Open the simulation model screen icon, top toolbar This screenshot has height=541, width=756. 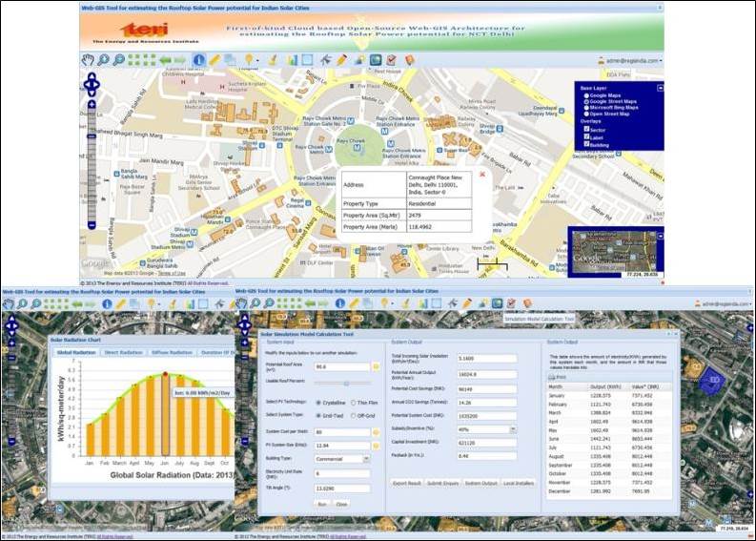point(376,60)
